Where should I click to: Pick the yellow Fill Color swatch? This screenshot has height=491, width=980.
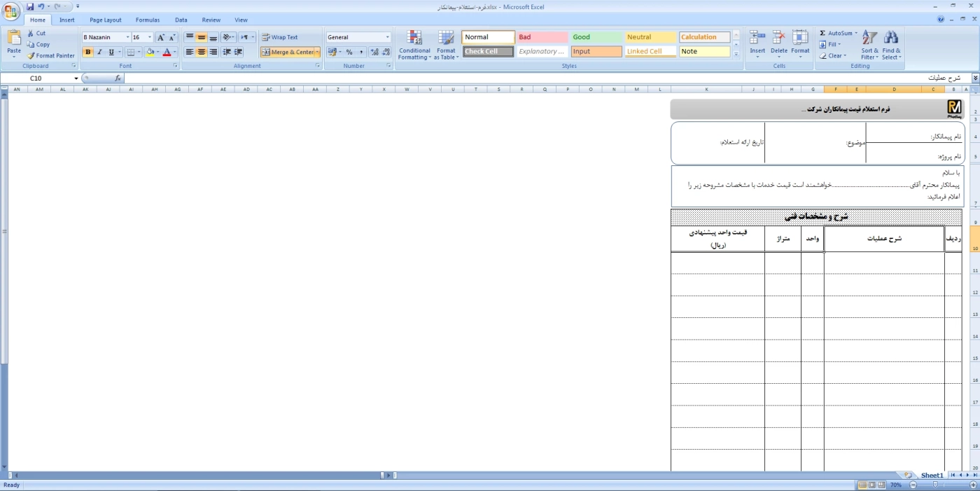point(150,52)
